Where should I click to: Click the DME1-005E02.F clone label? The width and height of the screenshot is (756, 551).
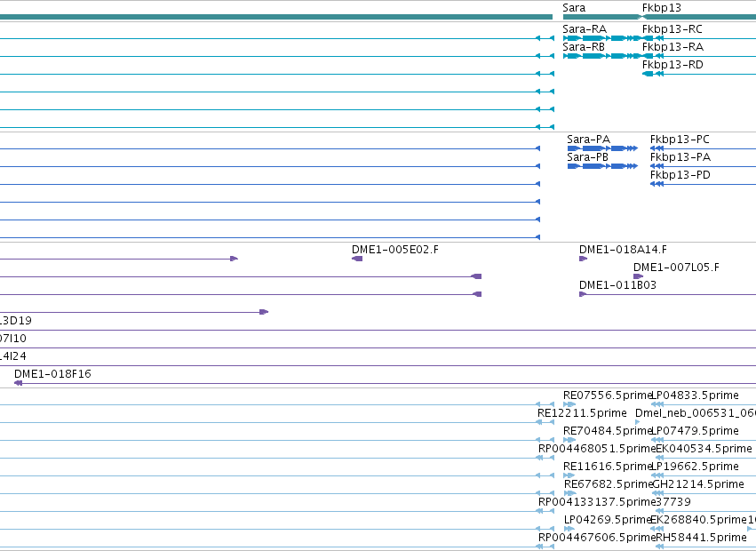[395, 250]
